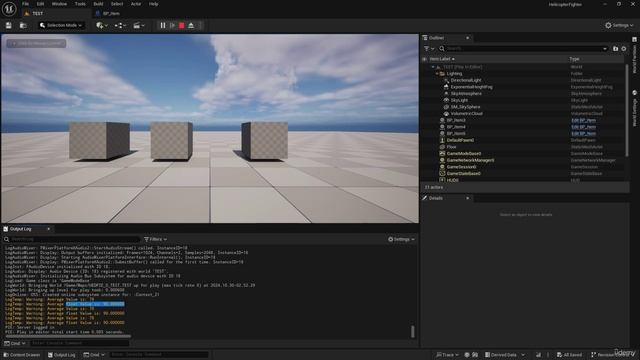The image size is (640, 360).
Task: Open the Edit menu
Action: (40, 4)
